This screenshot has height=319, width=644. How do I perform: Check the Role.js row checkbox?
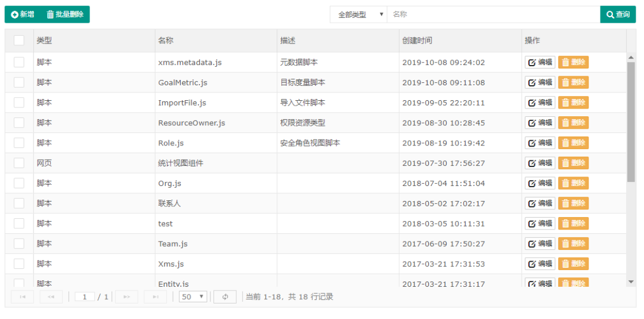click(x=19, y=143)
